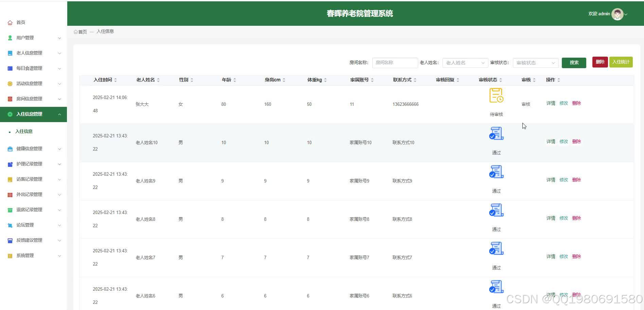Click the 通过 approval icon for 老人姓名10
This screenshot has height=310, width=644.
496,134
